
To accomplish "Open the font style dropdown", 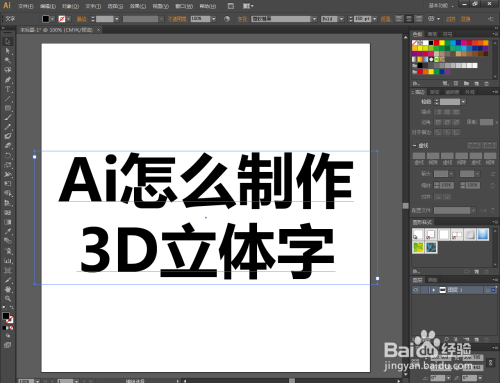I will click(x=341, y=19).
